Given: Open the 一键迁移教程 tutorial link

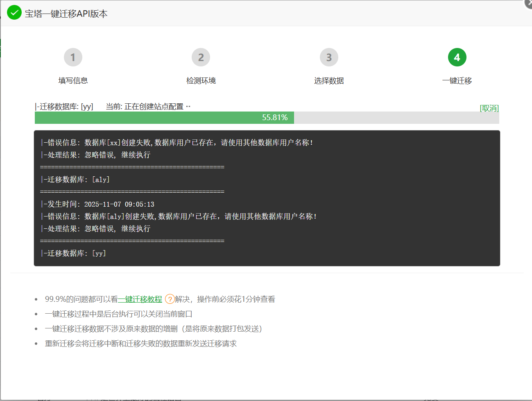Looking at the screenshot, I should click(x=140, y=299).
